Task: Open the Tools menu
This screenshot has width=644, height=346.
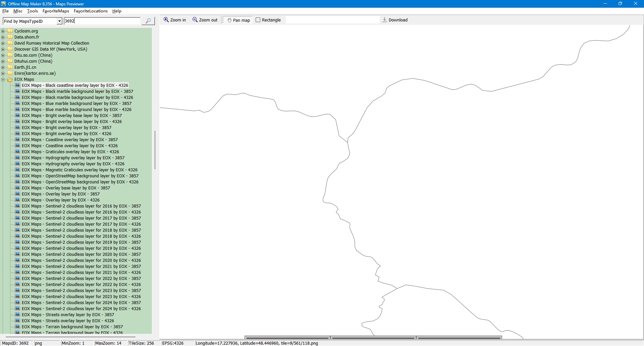Action: coord(32,11)
